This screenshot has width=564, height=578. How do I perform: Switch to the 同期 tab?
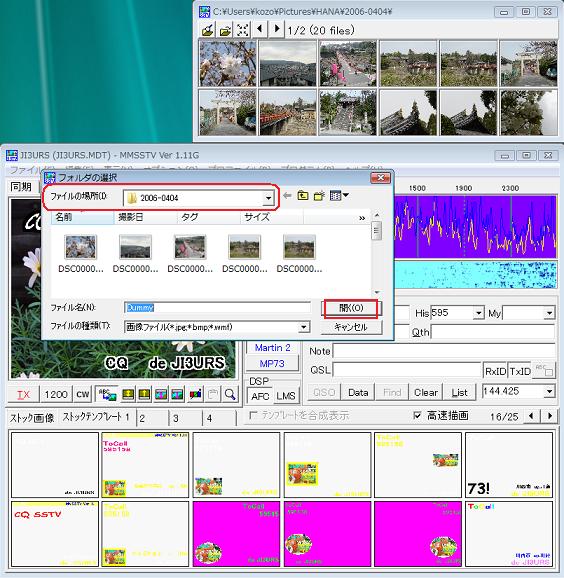(21, 187)
